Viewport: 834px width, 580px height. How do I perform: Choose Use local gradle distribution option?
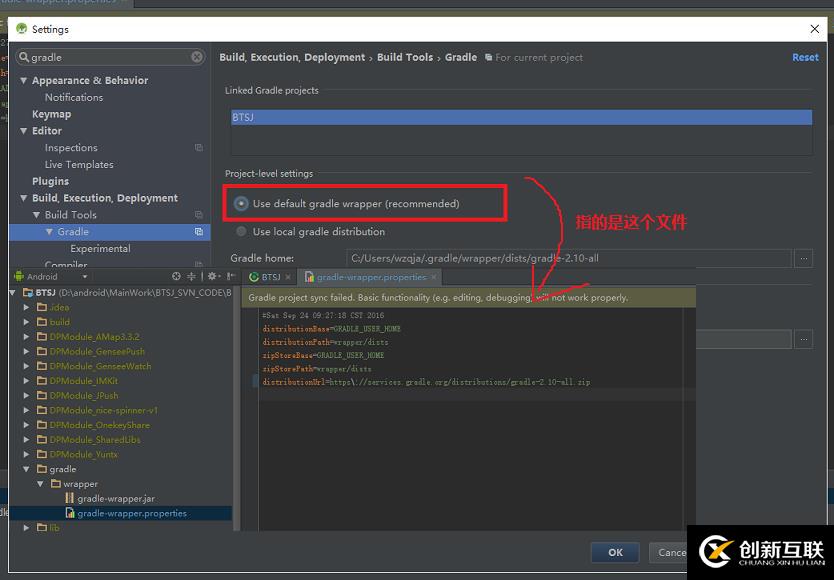[x=240, y=231]
